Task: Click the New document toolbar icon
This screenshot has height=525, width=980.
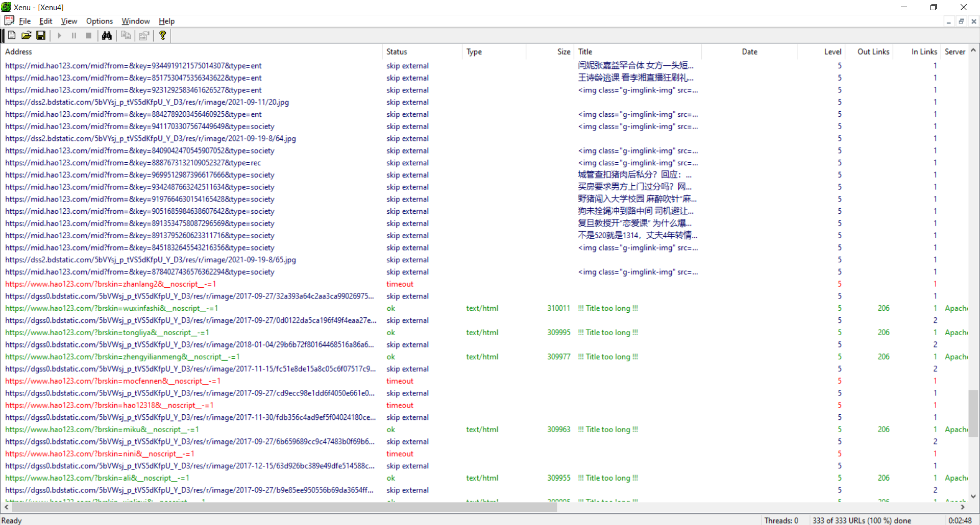Action: (x=12, y=36)
